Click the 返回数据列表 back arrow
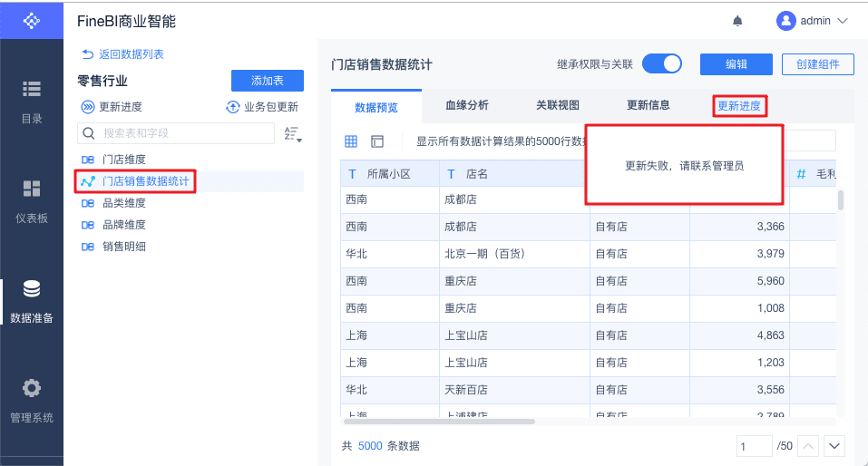 tap(88, 54)
